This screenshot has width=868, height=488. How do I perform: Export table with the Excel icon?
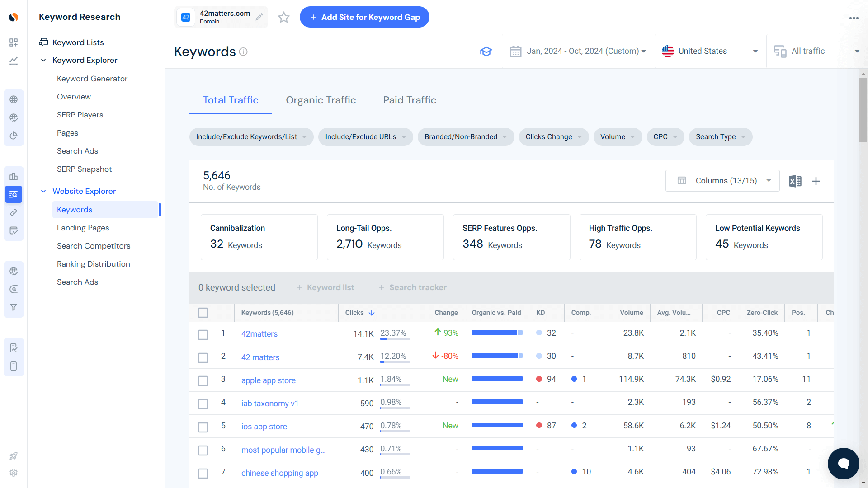click(x=795, y=181)
